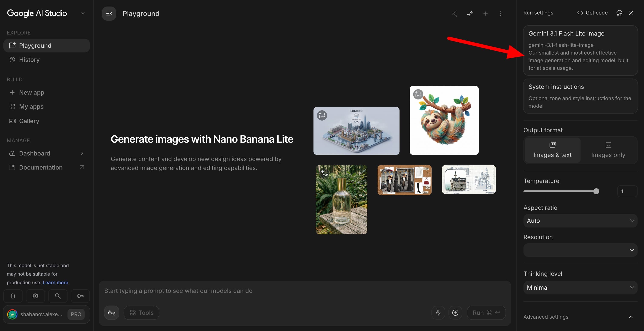Click the Temperature value field
The width and height of the screenshot is (644, 331).
pyautogui.click(x=627, y=191)
